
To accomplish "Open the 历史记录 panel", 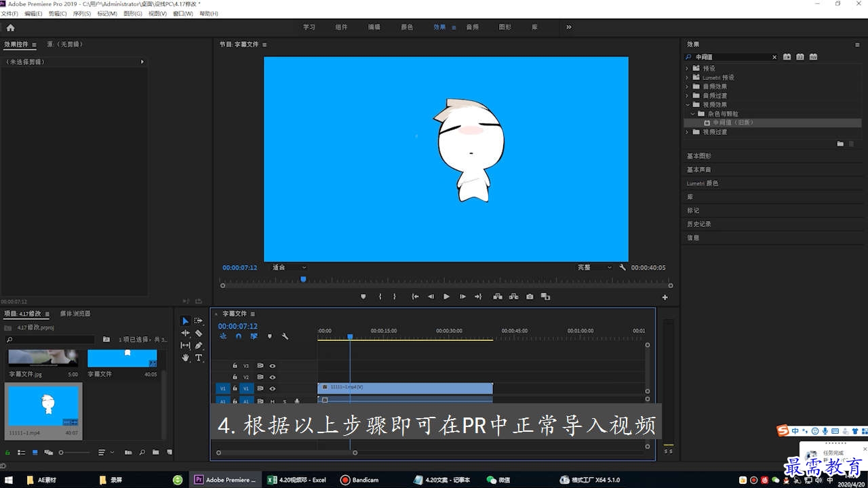I will coord(699,224).
